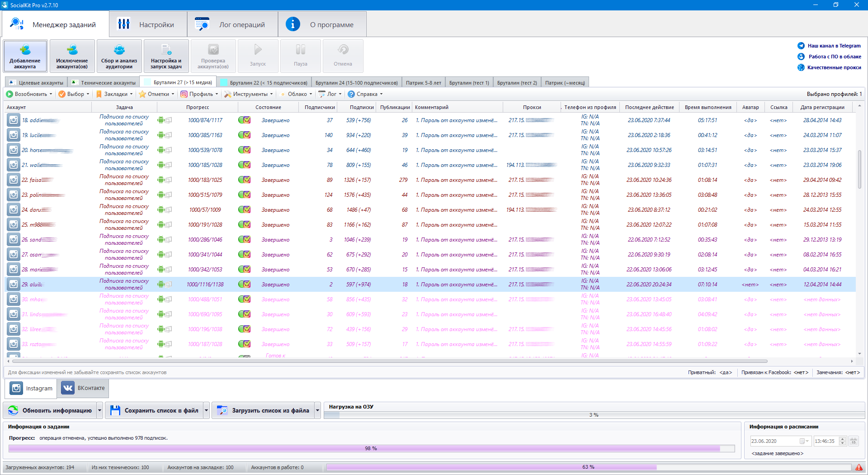
Task: Click Обновить информацию button
Action: click(x=51, y=410)
